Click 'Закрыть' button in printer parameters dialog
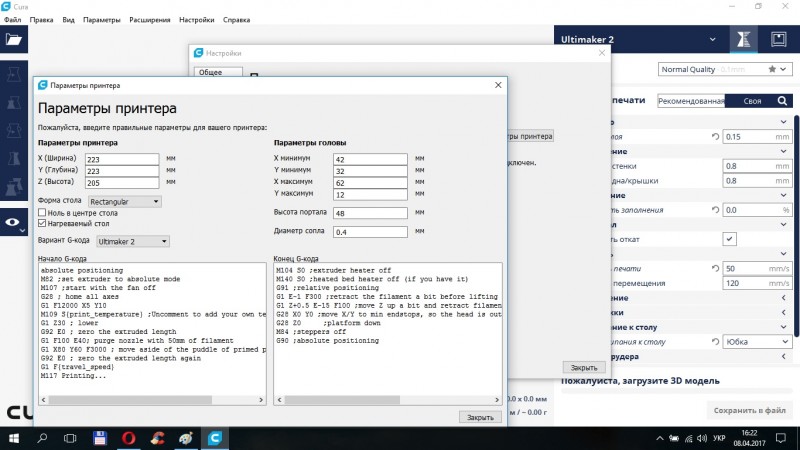 coord(478,417)
